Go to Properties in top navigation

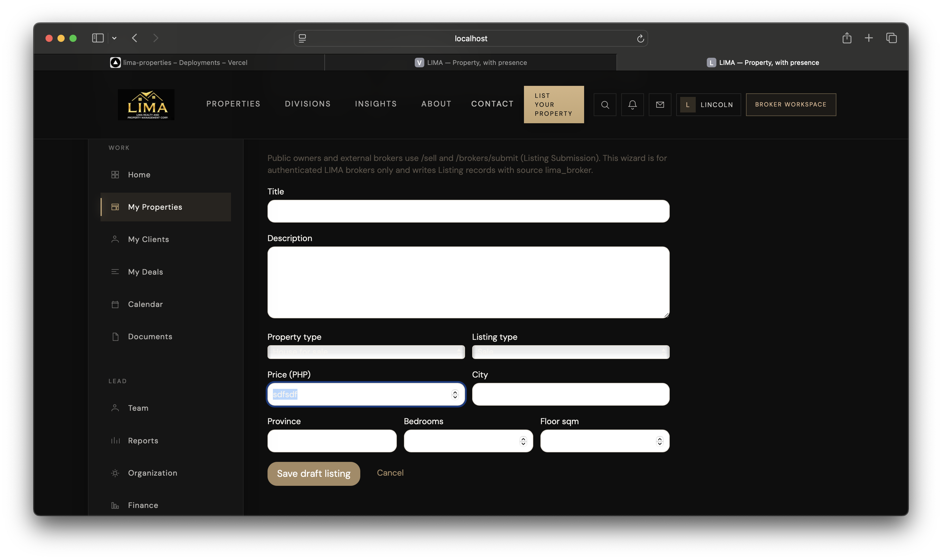(x=233, y=104)
